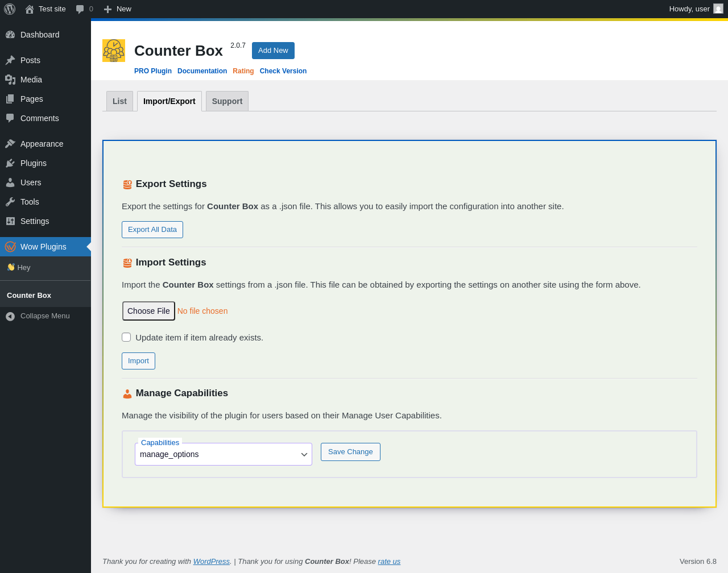Click the Collapse Menu arrow icon
This screenshot has height=573, width=728.
coord(10,316)
